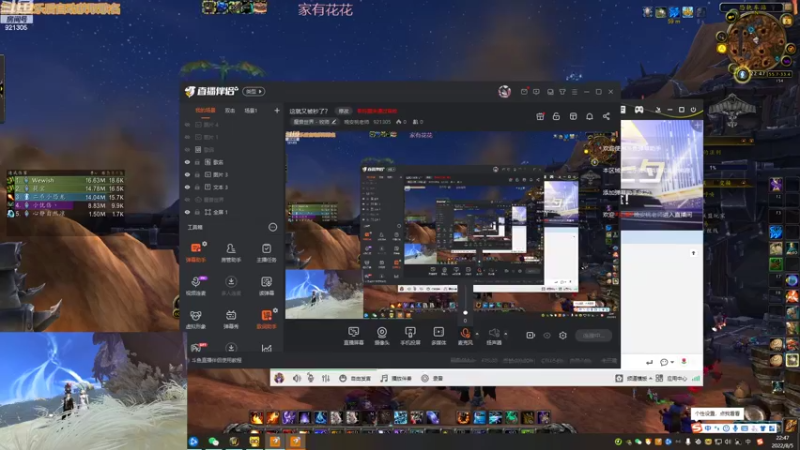Open the hamburger menu in title bar
Image resolution: width=800 pixels, height=450 pixels.
(574, 92)
